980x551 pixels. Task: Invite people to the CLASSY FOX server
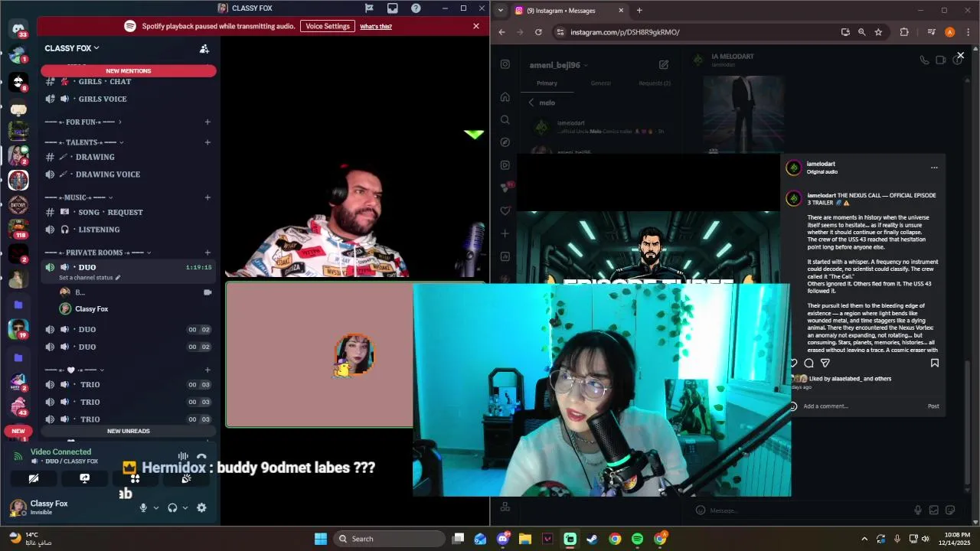204,48
